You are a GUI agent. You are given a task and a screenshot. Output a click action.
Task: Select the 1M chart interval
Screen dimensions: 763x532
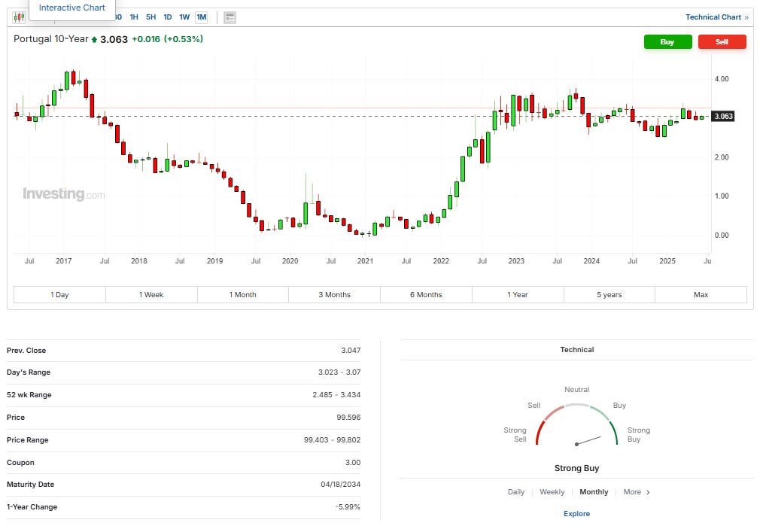201,17
